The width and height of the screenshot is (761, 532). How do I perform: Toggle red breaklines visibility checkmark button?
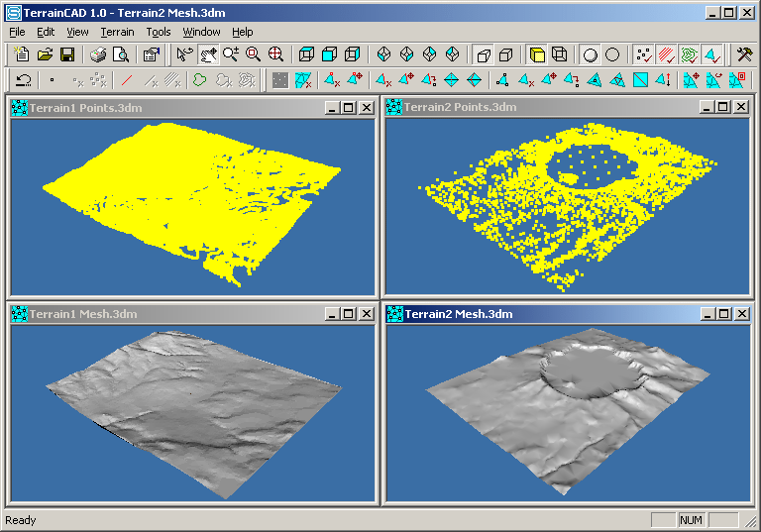(x=666, y=54)
